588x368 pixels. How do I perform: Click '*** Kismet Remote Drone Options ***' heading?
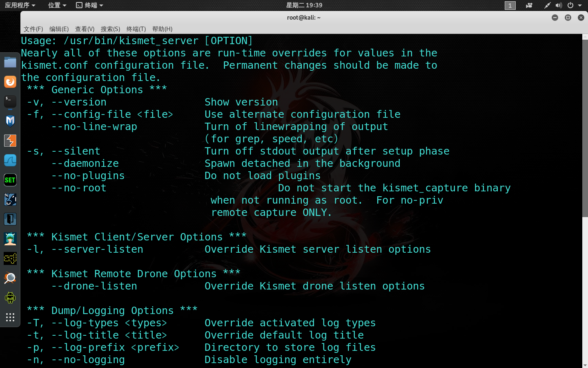point(134,274)
